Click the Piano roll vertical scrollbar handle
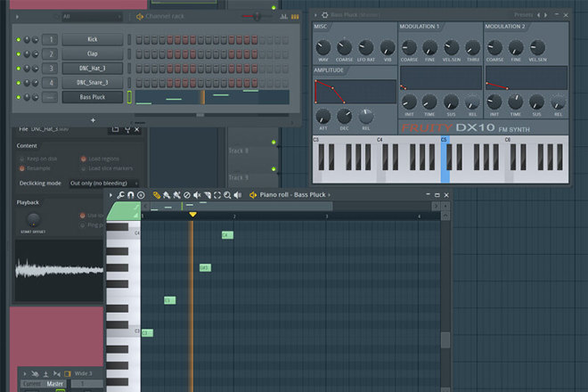588x392 pixels. click(x=445, y=339)
